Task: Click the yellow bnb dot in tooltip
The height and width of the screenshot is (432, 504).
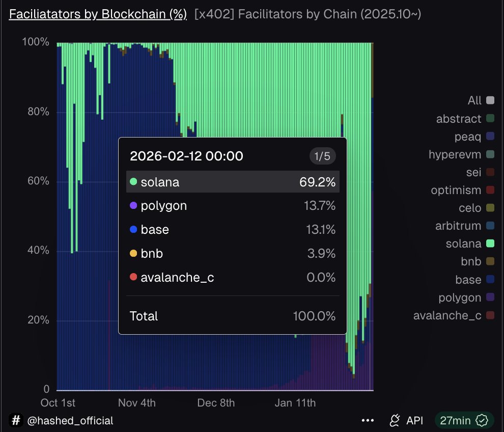Action: [x=133, y=253]
